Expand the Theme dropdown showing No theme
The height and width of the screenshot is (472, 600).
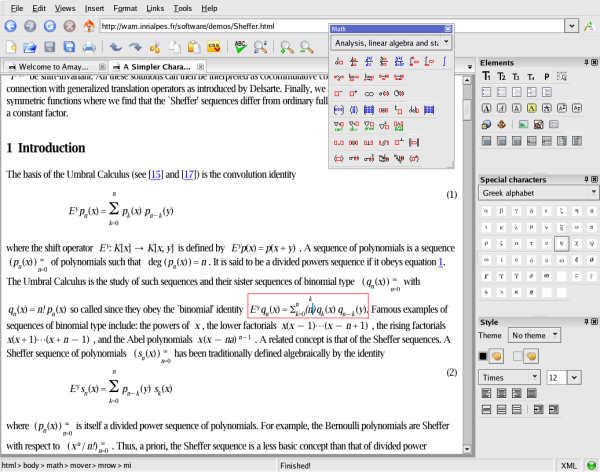point(535,336)
